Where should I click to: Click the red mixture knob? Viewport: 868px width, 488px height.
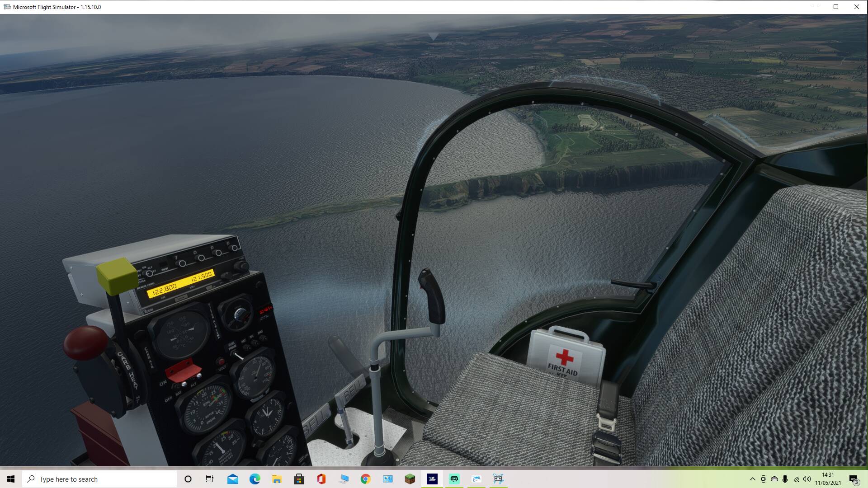pyautogui.click(x=85, y=342)
